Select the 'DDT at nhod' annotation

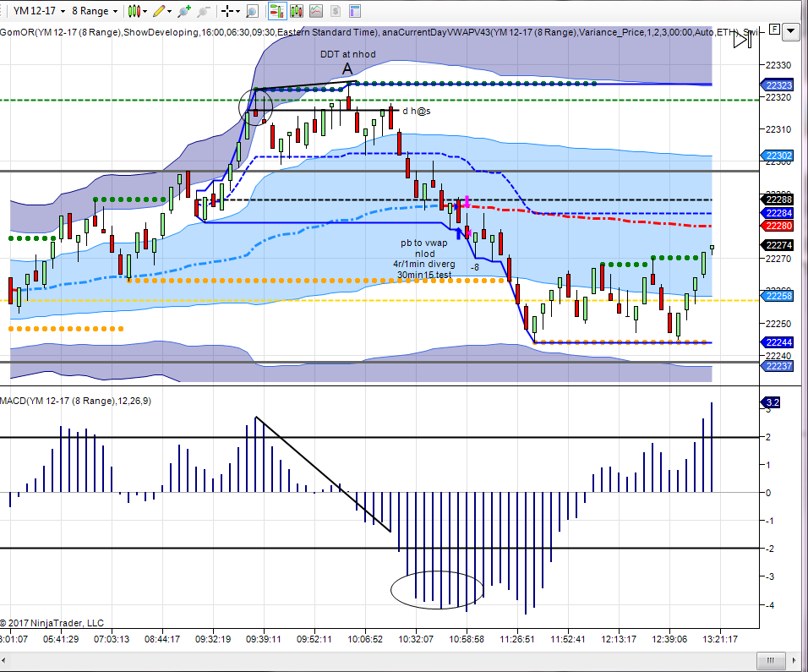pos(348,54)
